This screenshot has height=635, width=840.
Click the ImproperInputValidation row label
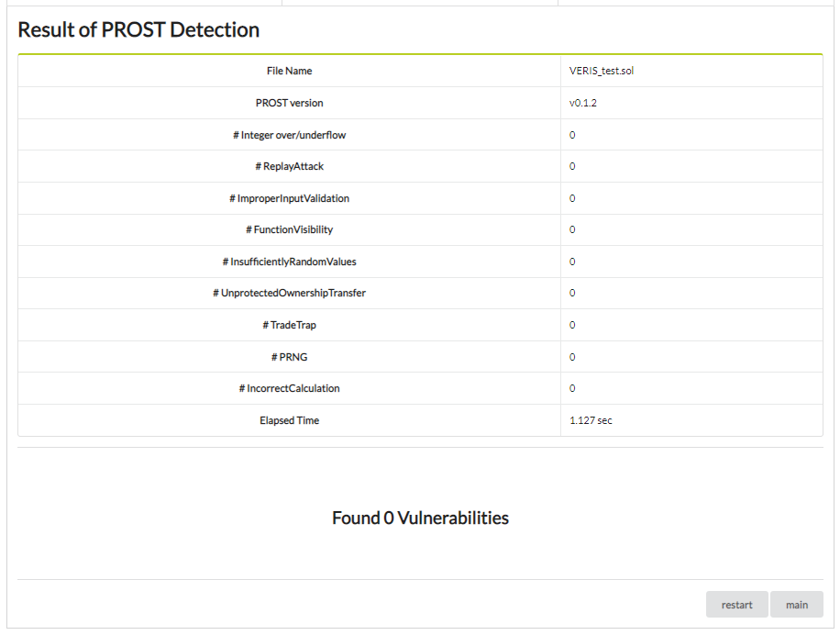pyautogui.click(x=289, y=198)
